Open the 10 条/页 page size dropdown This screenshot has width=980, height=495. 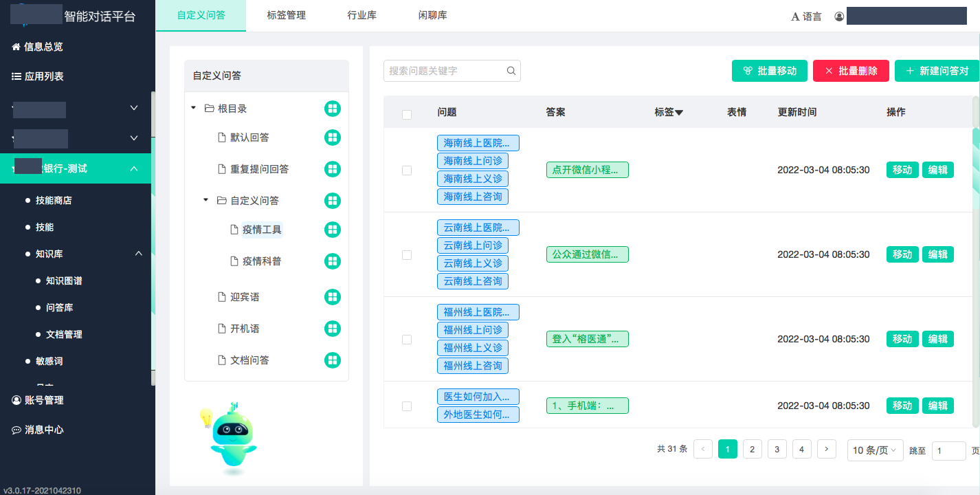(x=875, y=450)
